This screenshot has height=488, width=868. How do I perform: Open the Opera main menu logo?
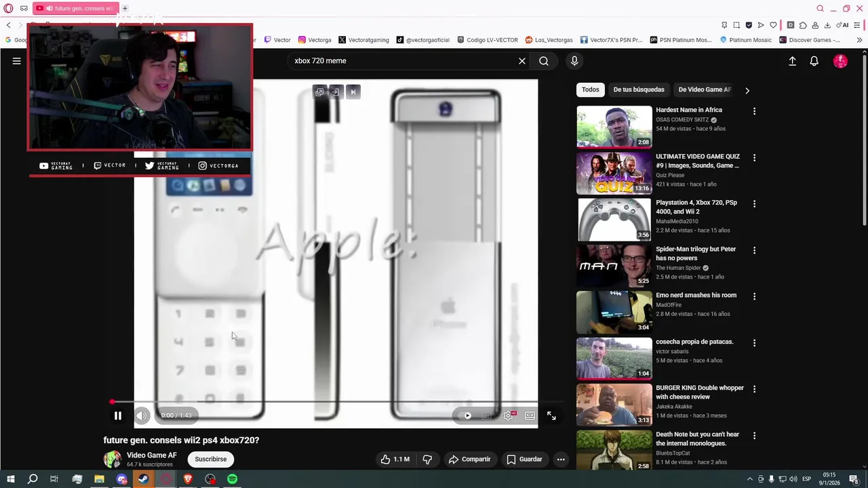pos(8,8)
